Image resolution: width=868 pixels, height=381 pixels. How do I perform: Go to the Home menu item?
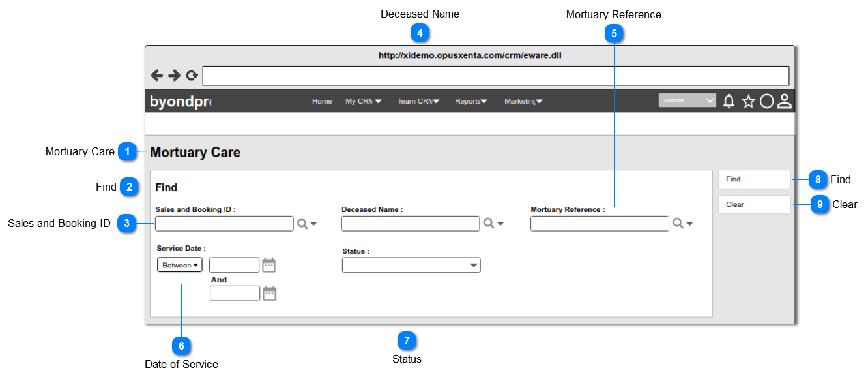322,101
